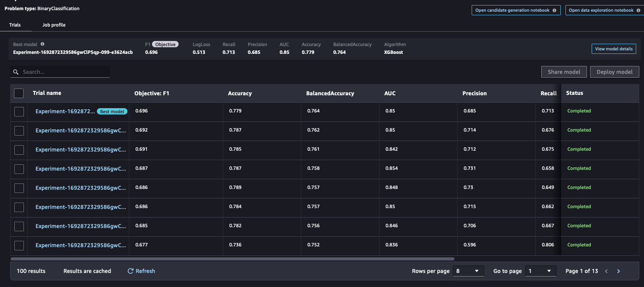This screenshot has width=644, height=287.
Task: Click the AUC value 0.854
Action: [x=392, y=168]
